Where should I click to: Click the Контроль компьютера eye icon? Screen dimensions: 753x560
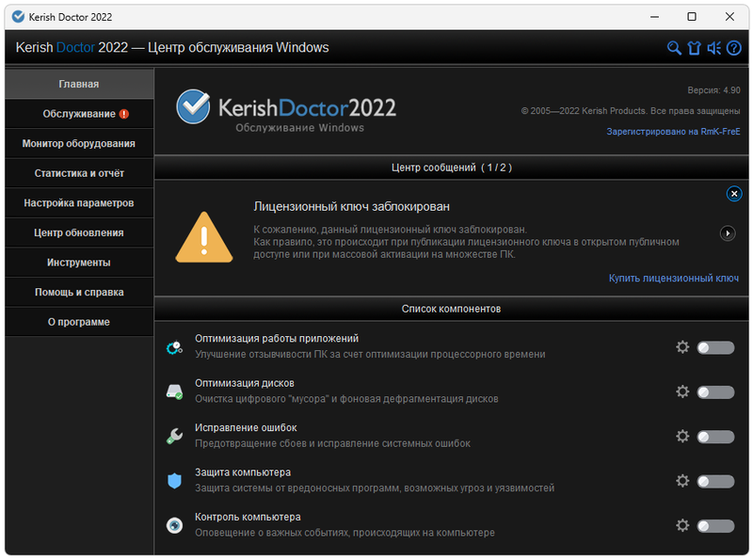pyautogui.click(x=174, y=525)
